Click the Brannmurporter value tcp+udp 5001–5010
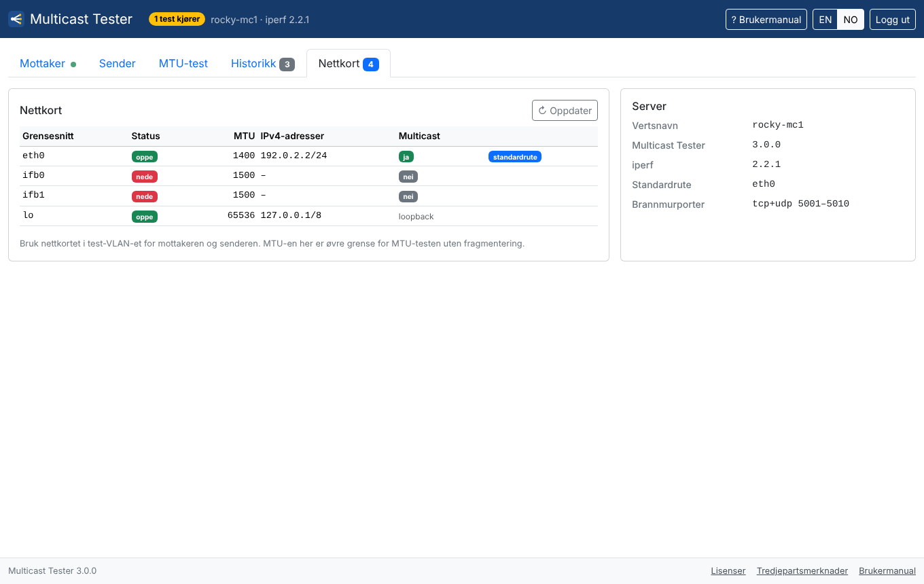 click(x=801, y=204)
